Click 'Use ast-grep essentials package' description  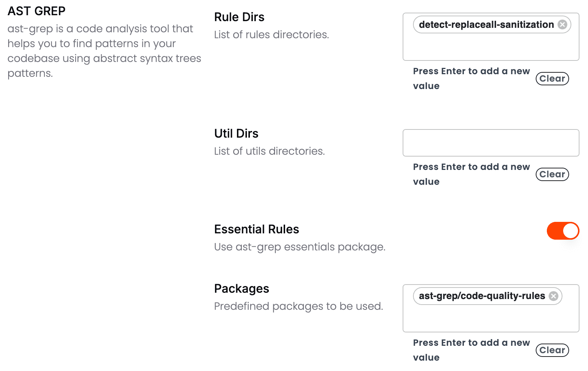300,247
